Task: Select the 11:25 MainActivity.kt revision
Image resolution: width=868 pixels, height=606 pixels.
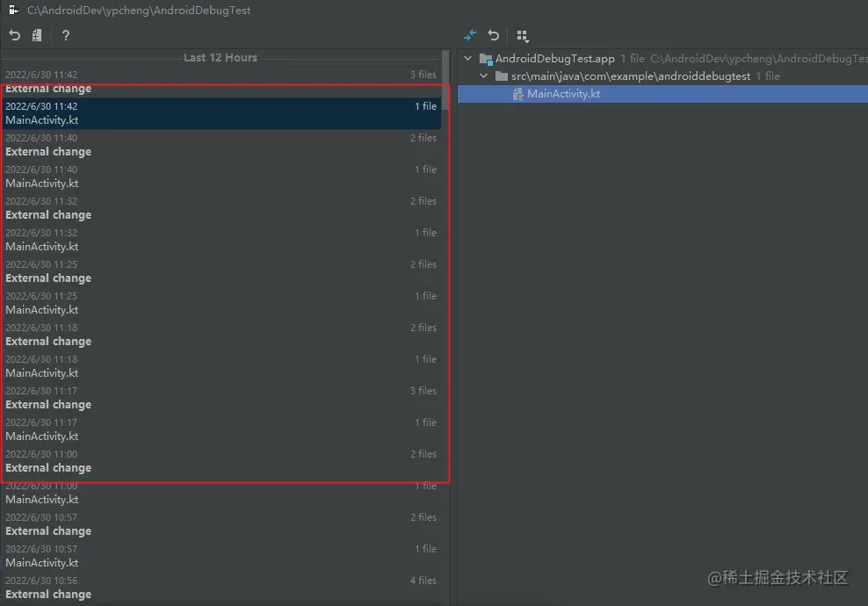Action: coord(221,303)
